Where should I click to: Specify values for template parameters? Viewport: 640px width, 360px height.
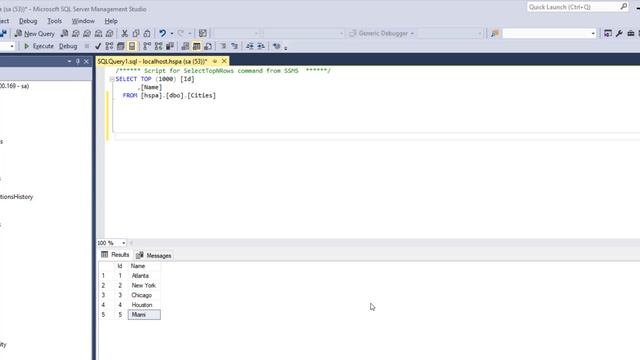[x=276, y=46]
